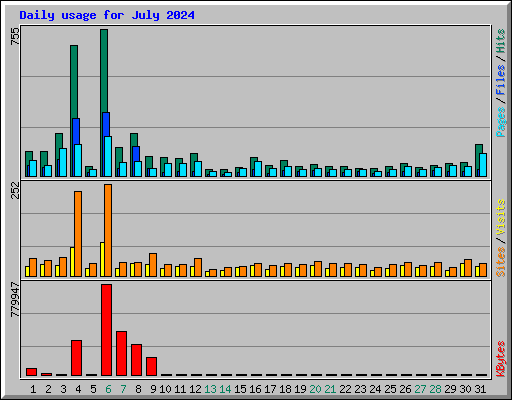Click the green day 27 axis label
This screenshot has width=512, height=400.
(420, 389)
